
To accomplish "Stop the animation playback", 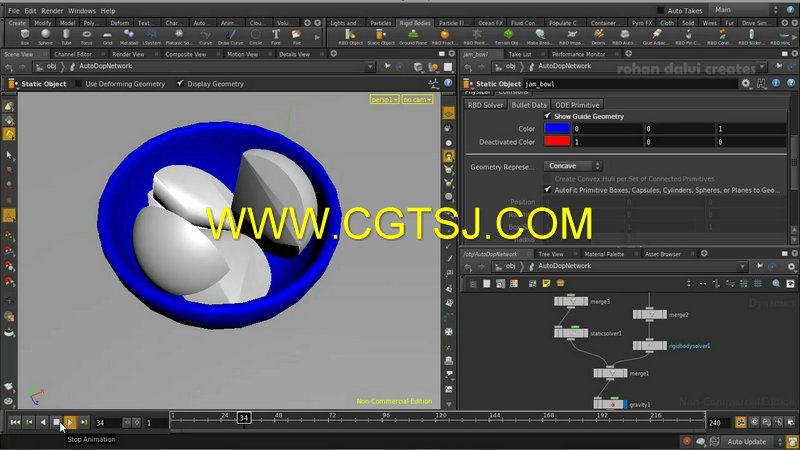I will 57,422.
